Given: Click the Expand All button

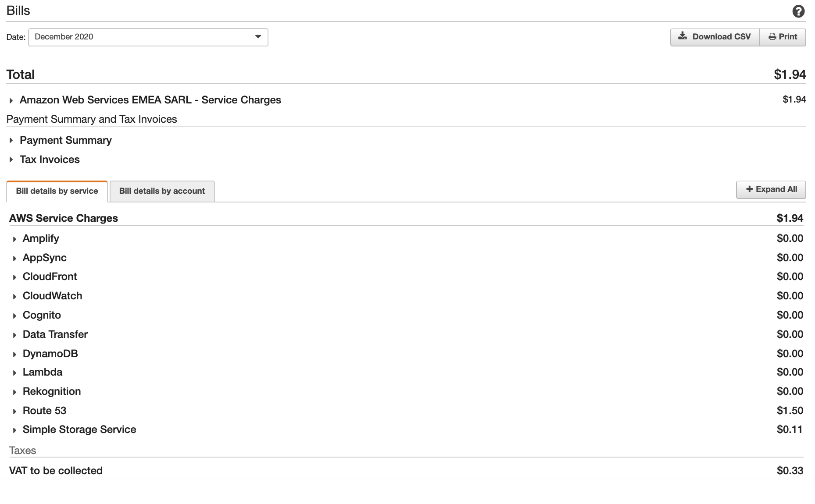Looking at the screenshot, I should tap(771, 190).
